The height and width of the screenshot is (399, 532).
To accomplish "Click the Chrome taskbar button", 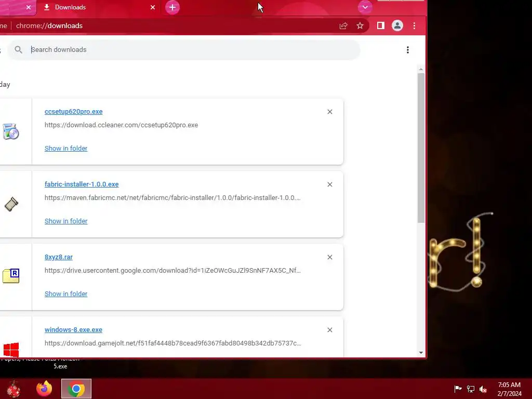I will click(x=76, y=389).
